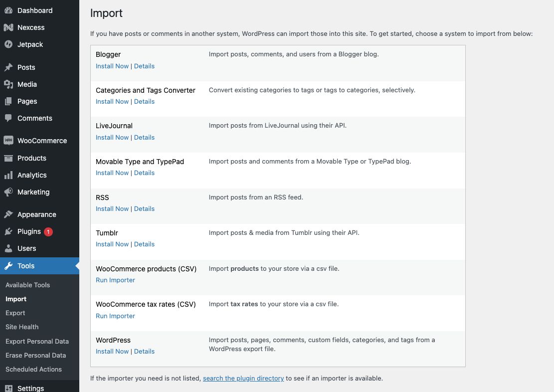Image resolution: width=554 pixels, height=392 pixels.
Task: Click the Analytics chart icon
Action: 11,175
